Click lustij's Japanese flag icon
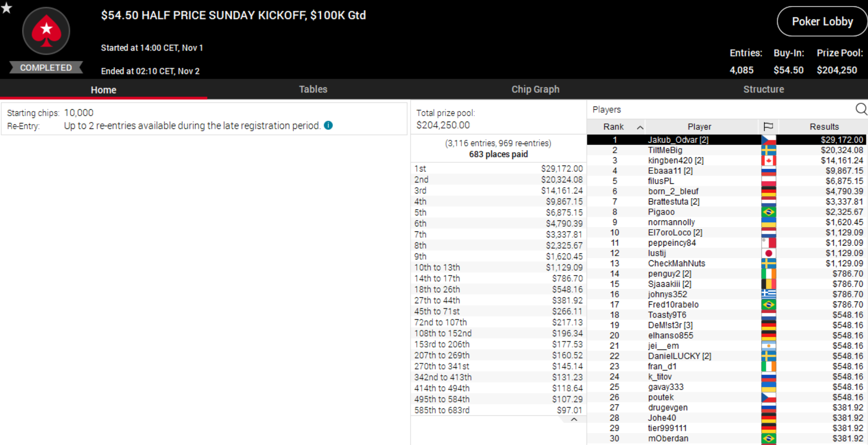Viewport: 868px width, 445px height. coord(768,253)
